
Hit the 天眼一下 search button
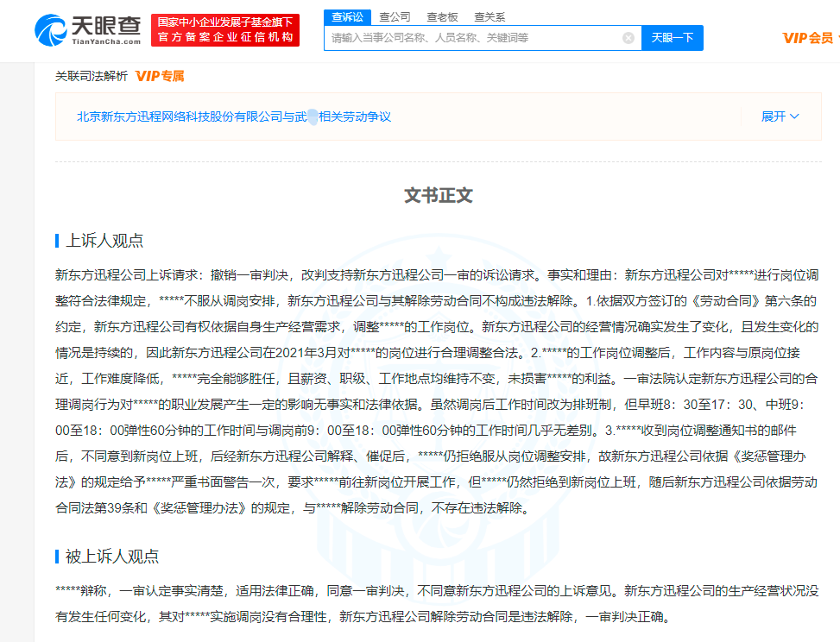(x=673, y=38)
